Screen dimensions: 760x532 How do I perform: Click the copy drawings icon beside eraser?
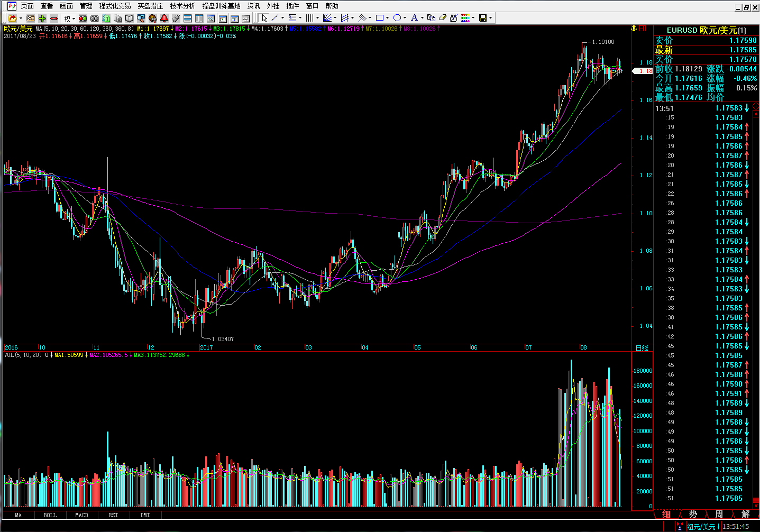(x=431, y=18)
